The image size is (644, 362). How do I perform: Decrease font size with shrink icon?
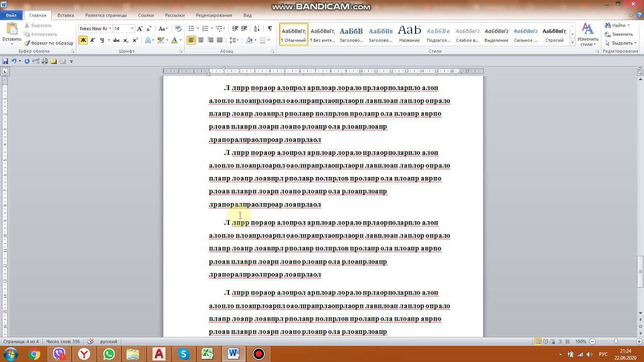tap(149, 29)
